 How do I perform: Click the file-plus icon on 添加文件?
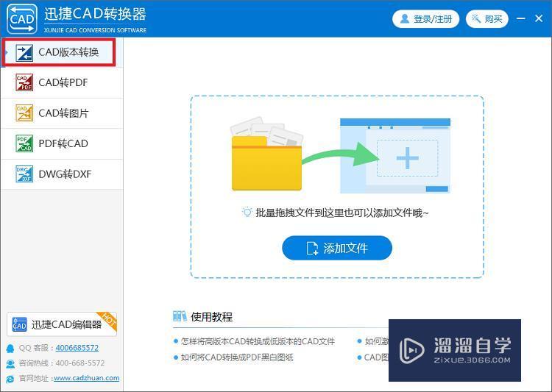click(x=312, y=248)
